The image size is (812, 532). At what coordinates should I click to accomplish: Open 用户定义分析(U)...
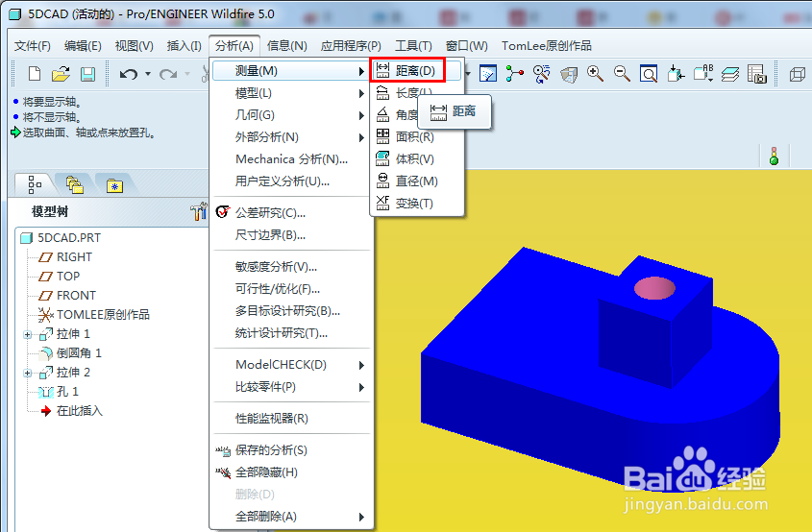(x=291, y=181)
